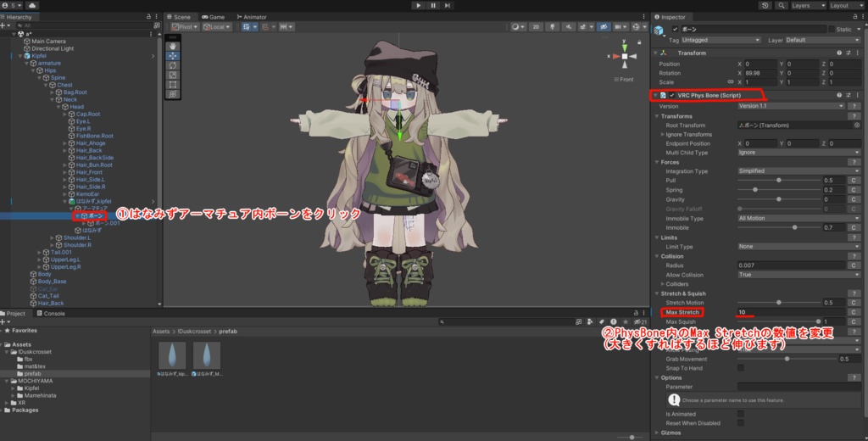The height and width of the screenshot is (441, 868).
Task: Toggle 2D view mode in Scene
Action: (x=536, y=26)
